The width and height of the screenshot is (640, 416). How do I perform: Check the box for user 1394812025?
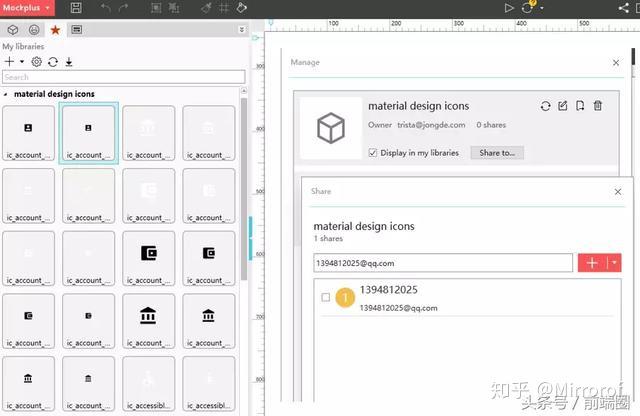coord(325,297)
